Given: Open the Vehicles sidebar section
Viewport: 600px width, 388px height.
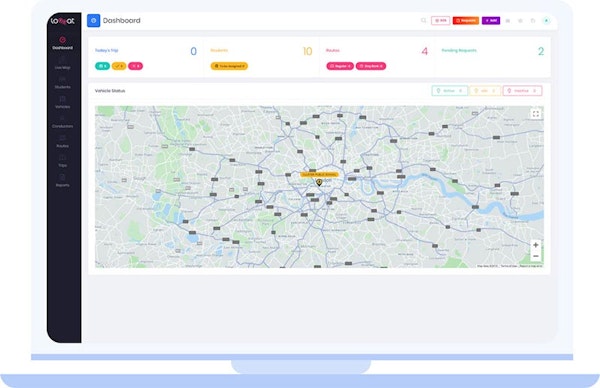Looking at the screenshot, I should (x=62, y=103).
